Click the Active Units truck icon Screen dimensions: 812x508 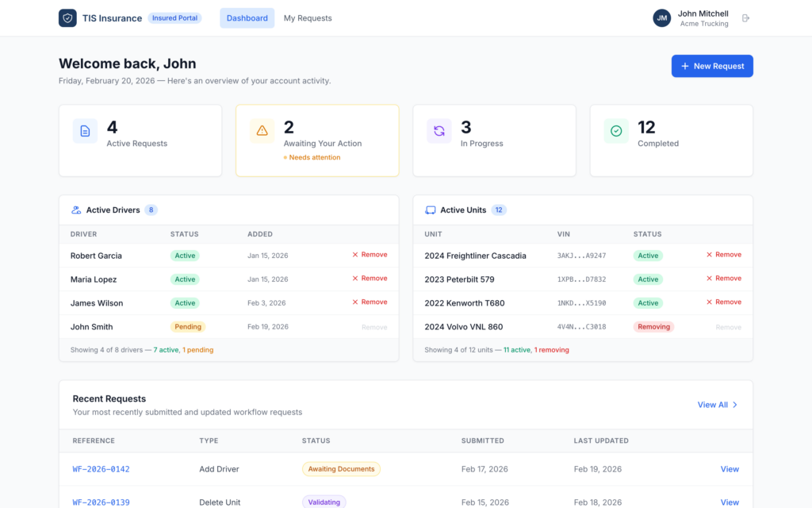[x=431, y=210]
